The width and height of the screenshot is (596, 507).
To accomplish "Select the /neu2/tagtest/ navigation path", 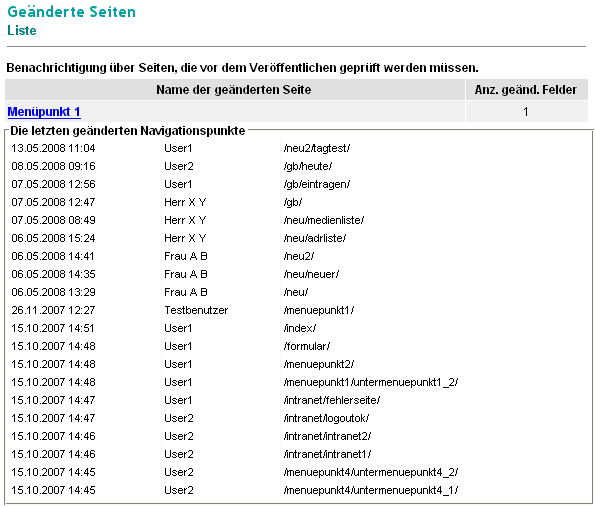I will point(317,148).
